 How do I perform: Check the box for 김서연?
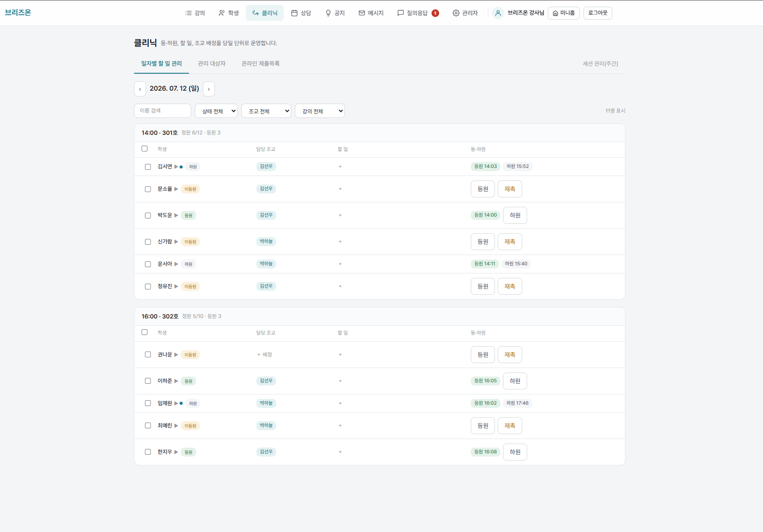click(148, 167)
